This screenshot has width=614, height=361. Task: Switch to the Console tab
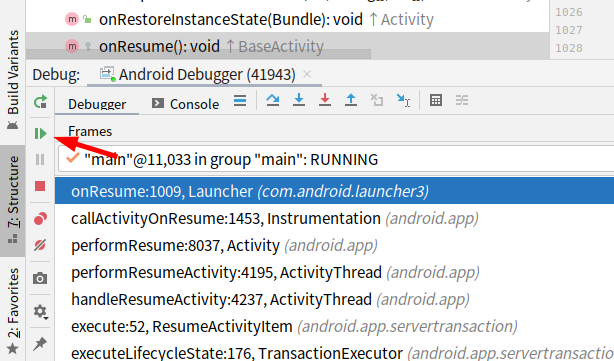pyautogui.click(x=185, y=104)
